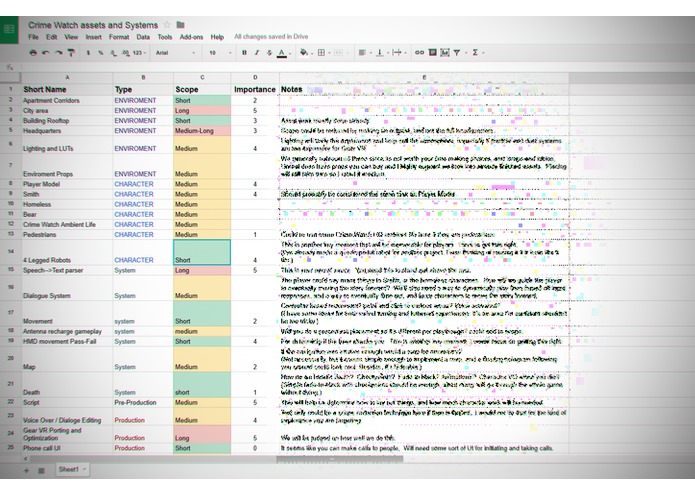This screenshot has width=695, height=494.
Task: Select the 4 Legged Robots cell
Action: [x=67, y=253]
